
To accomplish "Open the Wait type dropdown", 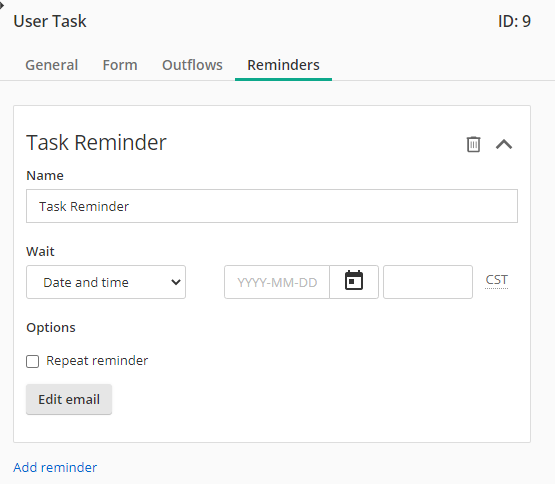I will [106, 282].
